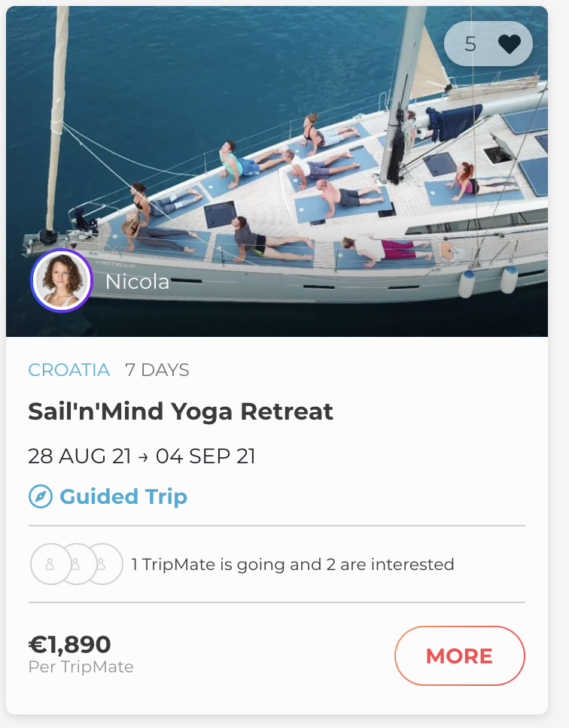Open the Sail'n'Mind Yoga Retreat title
Image resolution: width=569 pixels, height=728 pixels.
(x=181, y=411)
